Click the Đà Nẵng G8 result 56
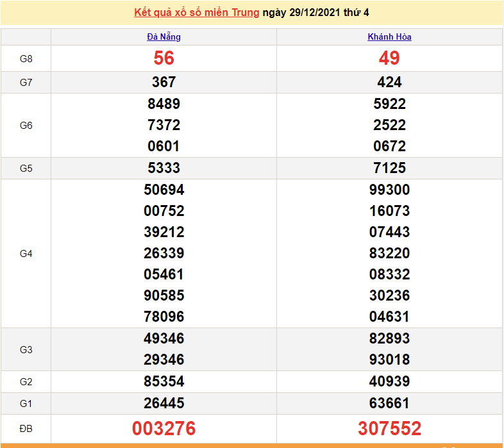Image resolution: width=504 pixels, height=448 pixels. pyautogui.click(x=164, y=58)
